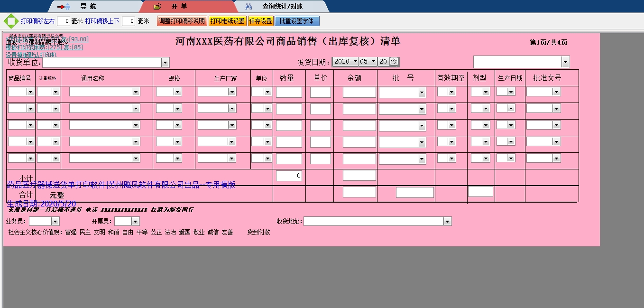
Task: Switch to the 查询统计/对账 tab
Action: 282,7
